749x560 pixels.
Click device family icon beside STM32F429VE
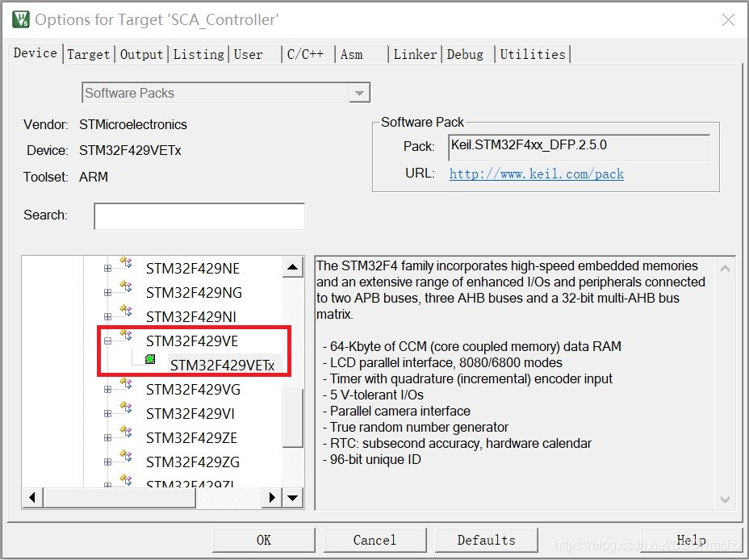pos(126,335)
